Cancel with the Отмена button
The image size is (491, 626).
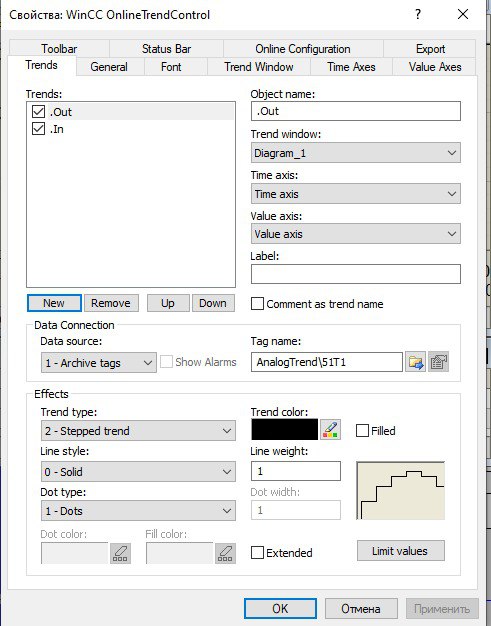pyautogui.click(x=361, y=608)
